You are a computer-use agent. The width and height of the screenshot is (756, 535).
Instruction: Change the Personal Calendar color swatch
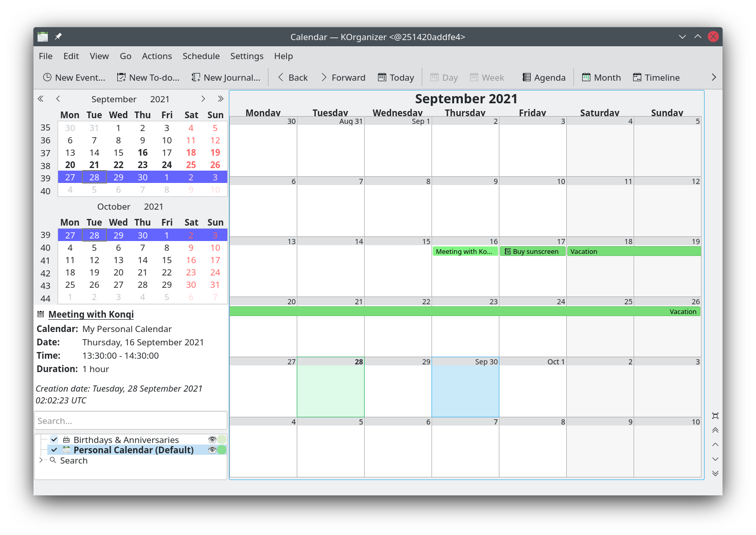(222, 450)
